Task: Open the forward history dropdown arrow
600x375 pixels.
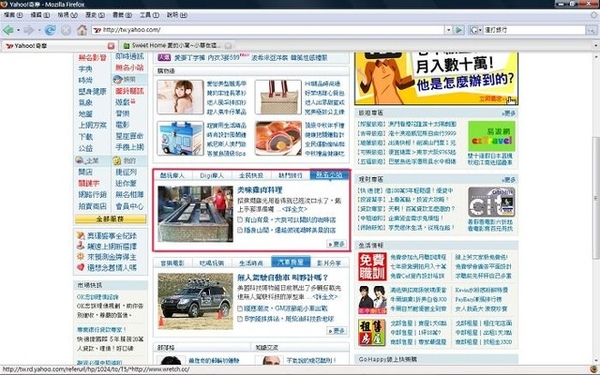Action: pos(39,30)
